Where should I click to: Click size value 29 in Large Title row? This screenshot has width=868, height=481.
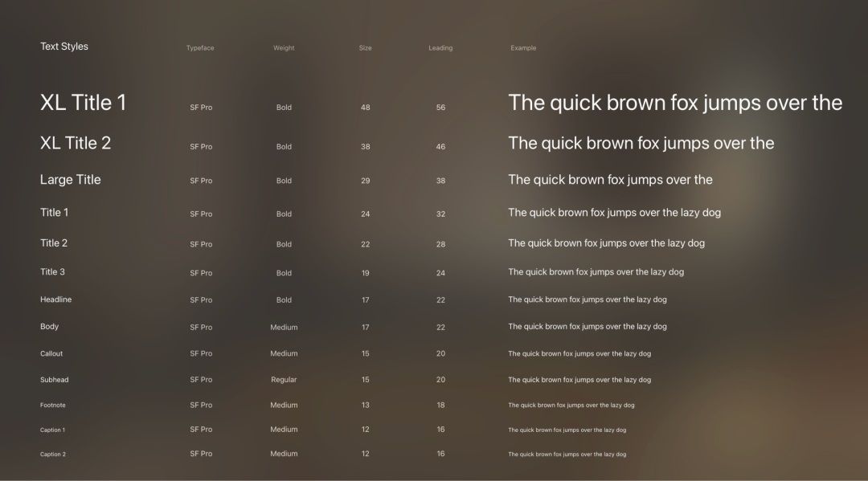(x=366, y=180)
